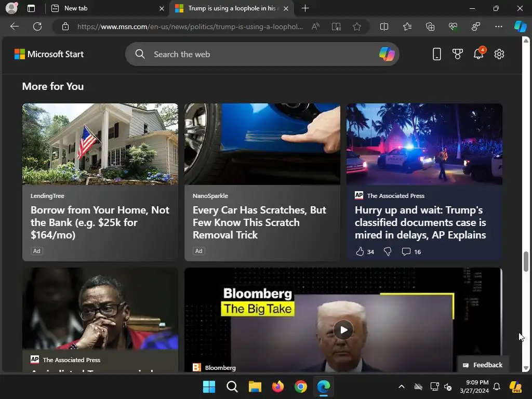Viewport: 532px width, 399px height.
Task: Click the page vertical scrollbar thumb
Action: tap(526, 261)
